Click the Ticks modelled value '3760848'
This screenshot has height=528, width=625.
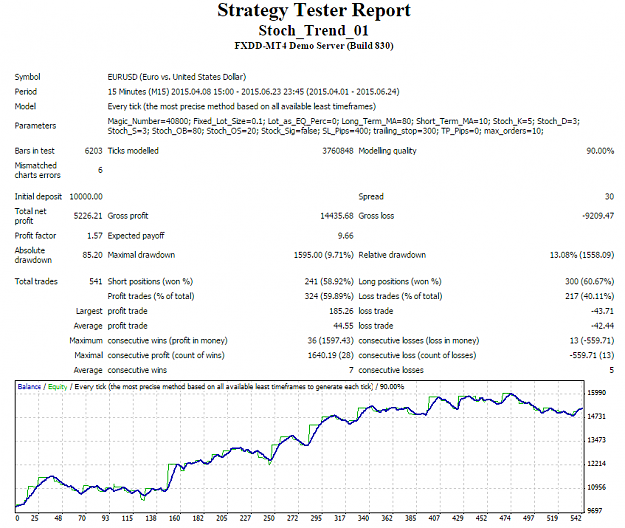pos(338,151)
